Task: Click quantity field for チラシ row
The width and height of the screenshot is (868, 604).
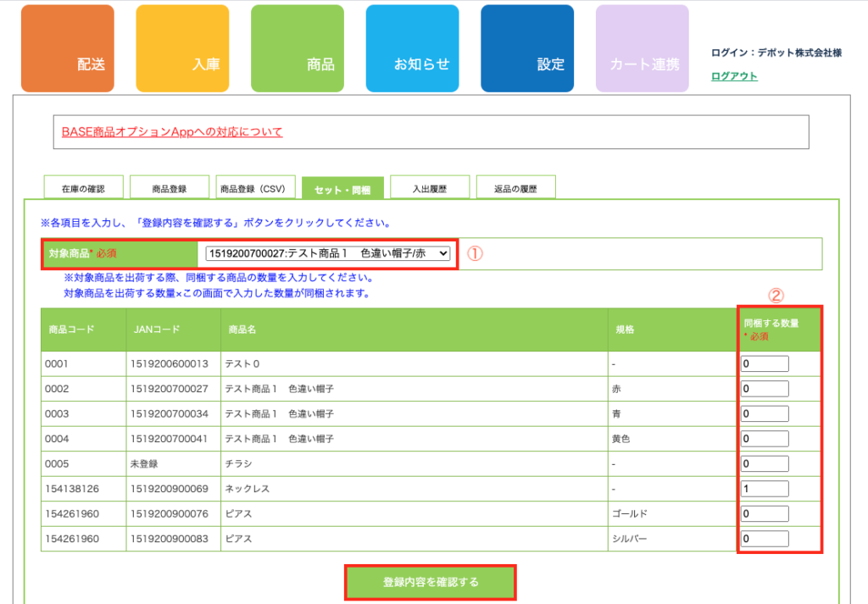Action: (765, 464)
